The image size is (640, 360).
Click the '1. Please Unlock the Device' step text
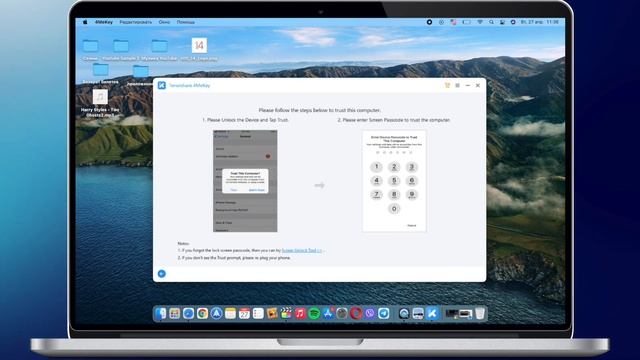point(245,120)
